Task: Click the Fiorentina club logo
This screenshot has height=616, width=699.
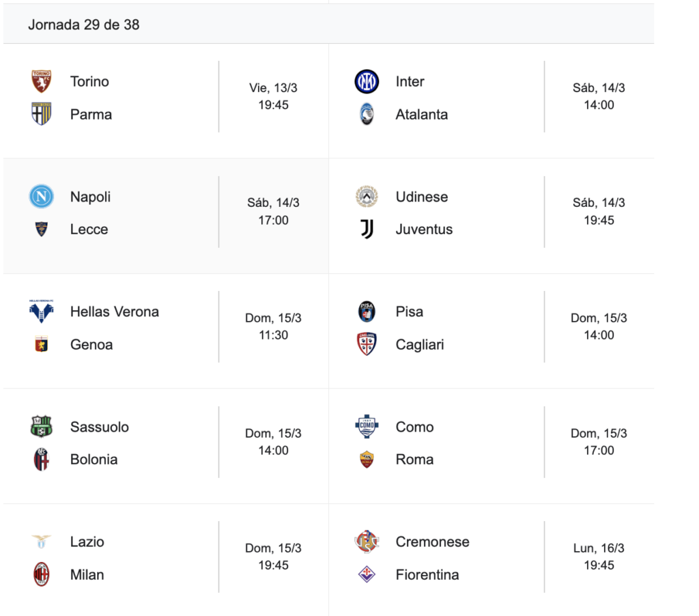Action: click(367, 574)
